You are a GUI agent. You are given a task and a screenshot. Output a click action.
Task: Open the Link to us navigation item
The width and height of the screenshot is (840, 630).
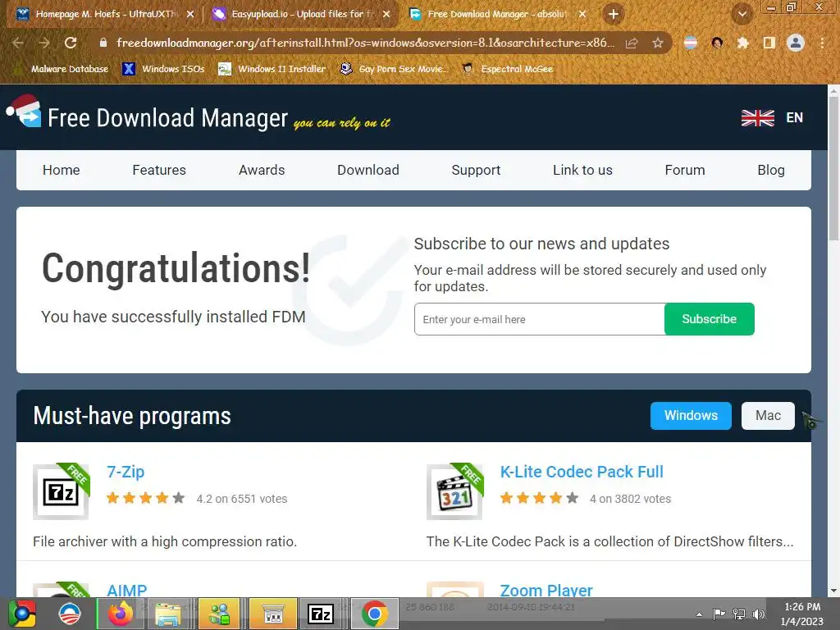coord(582,170)
